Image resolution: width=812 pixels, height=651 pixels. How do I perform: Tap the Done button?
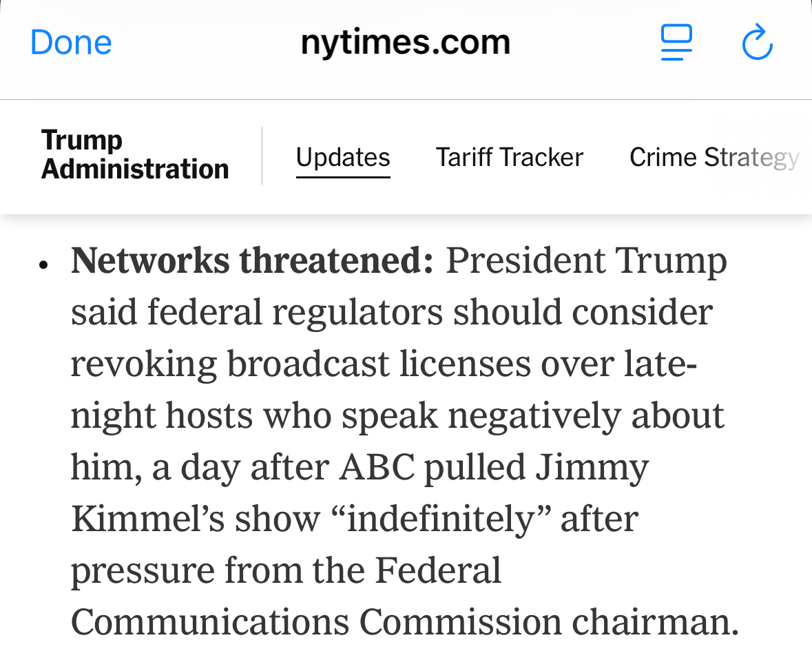click(71, 43)
